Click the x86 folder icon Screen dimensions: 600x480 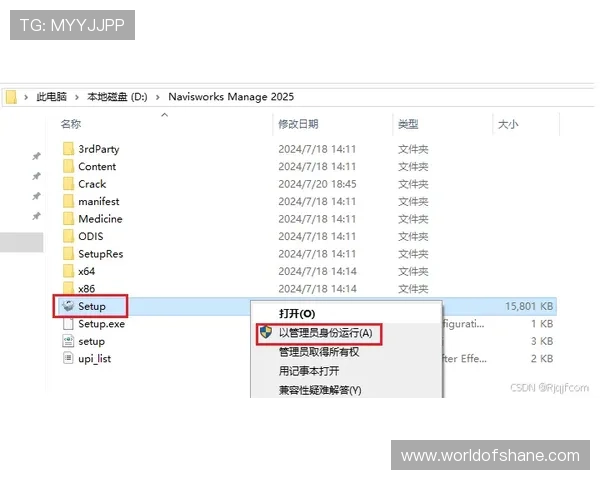point(68,288)
